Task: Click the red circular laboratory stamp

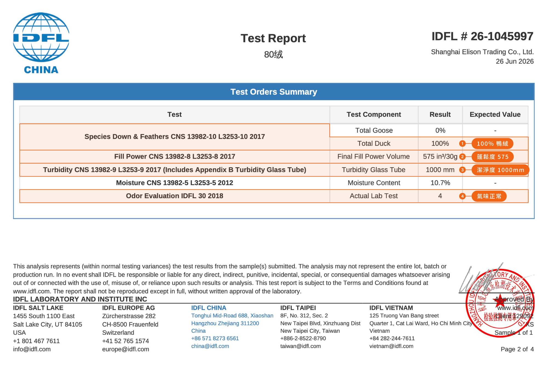Action: point(500,303)
